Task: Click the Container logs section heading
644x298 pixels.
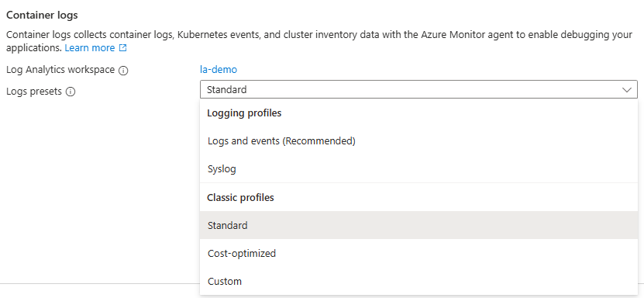Action: [42, 16]
